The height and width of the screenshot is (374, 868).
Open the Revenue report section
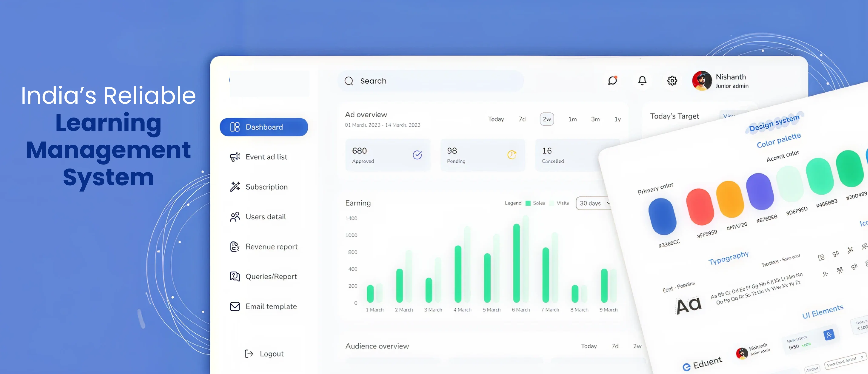[264, 247]
